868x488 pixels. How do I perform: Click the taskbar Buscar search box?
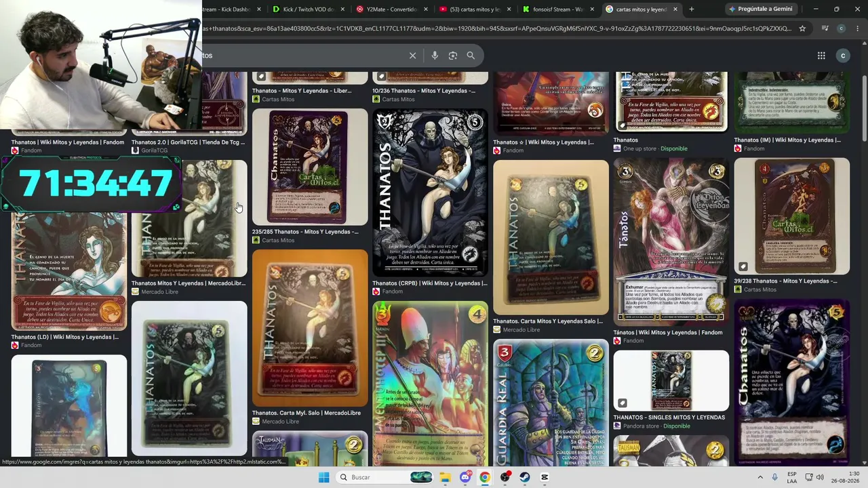(x=384, y=477)
